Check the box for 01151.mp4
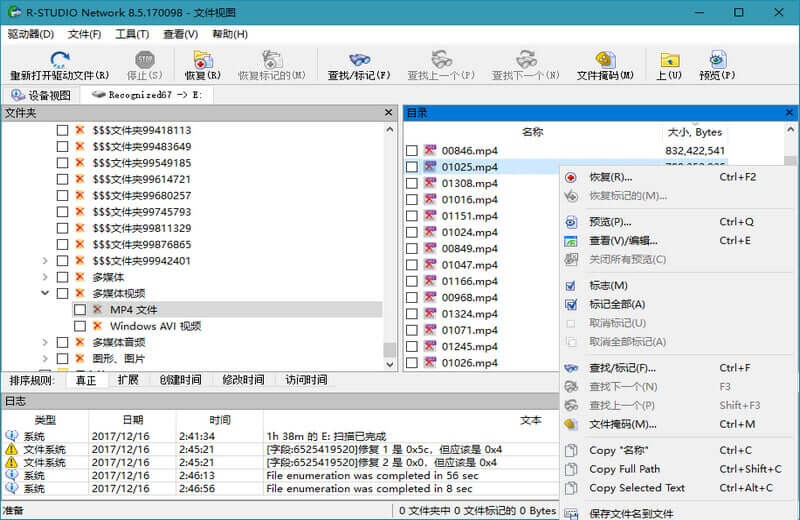Image resolution: width=800 pixels, height=520 pixels. pos(412,216)
